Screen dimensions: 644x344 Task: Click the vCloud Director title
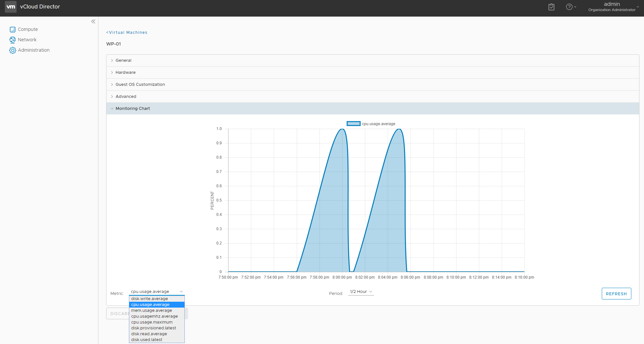pos(40,7)
